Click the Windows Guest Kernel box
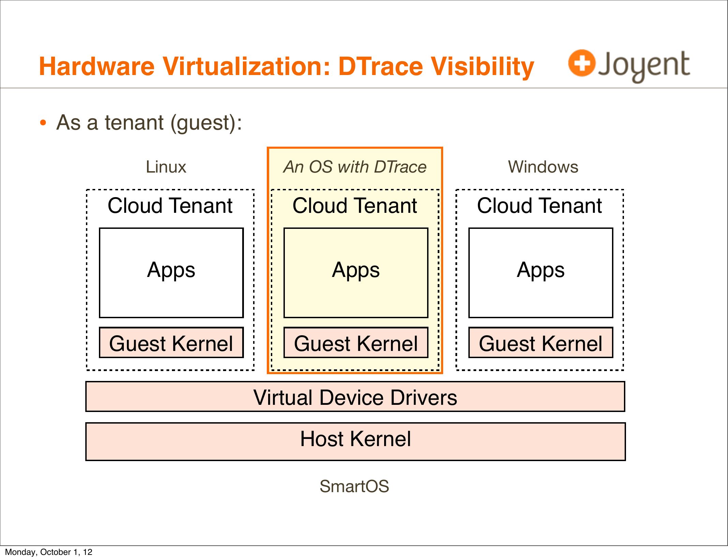 541,343
